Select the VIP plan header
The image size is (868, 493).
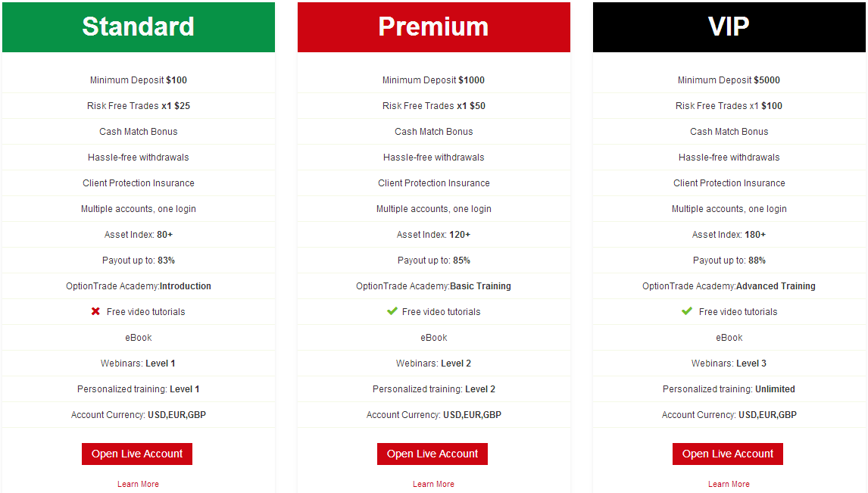tap(729, 27)
